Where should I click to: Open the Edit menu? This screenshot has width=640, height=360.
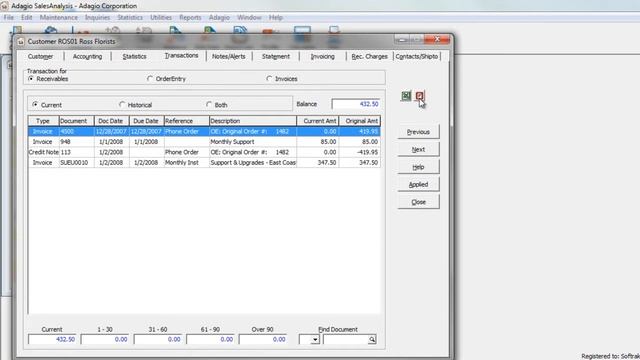(27, 18)
